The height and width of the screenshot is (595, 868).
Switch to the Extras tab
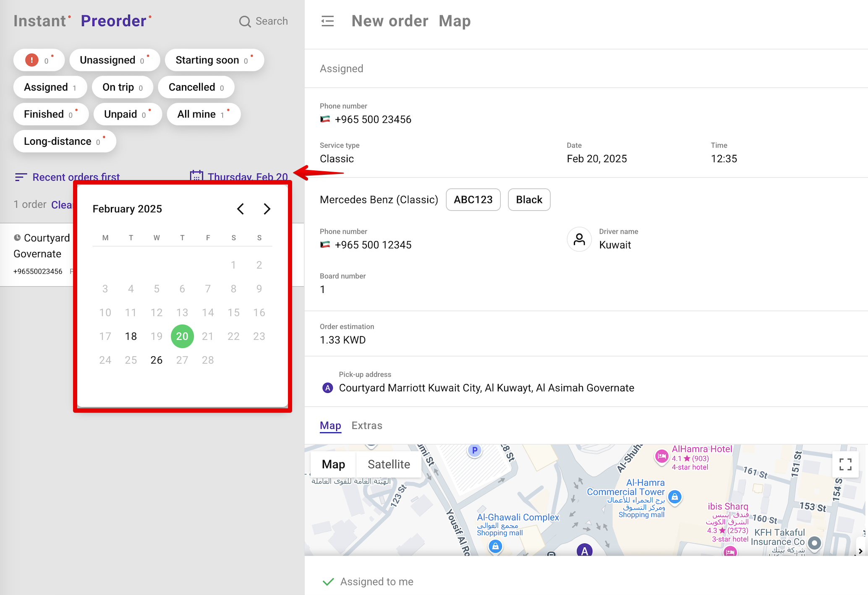pos(366,425)
